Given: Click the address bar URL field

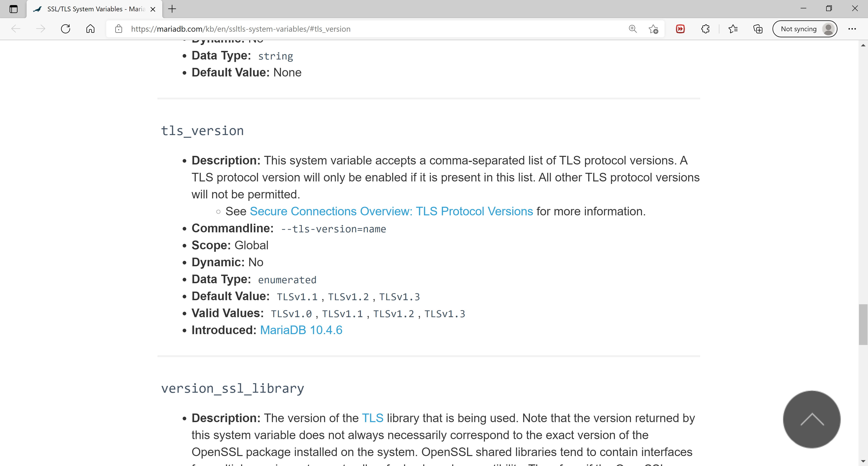Looking at the screenshot, I should point(371,29).
